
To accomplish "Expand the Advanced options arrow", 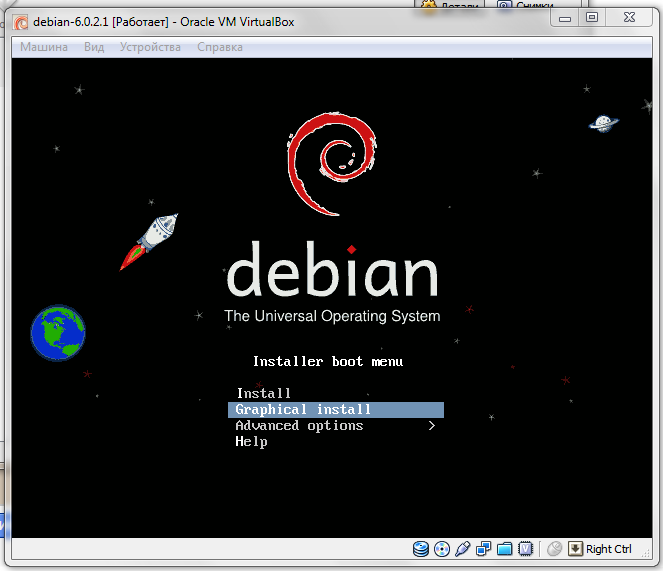I will [431, 426].
